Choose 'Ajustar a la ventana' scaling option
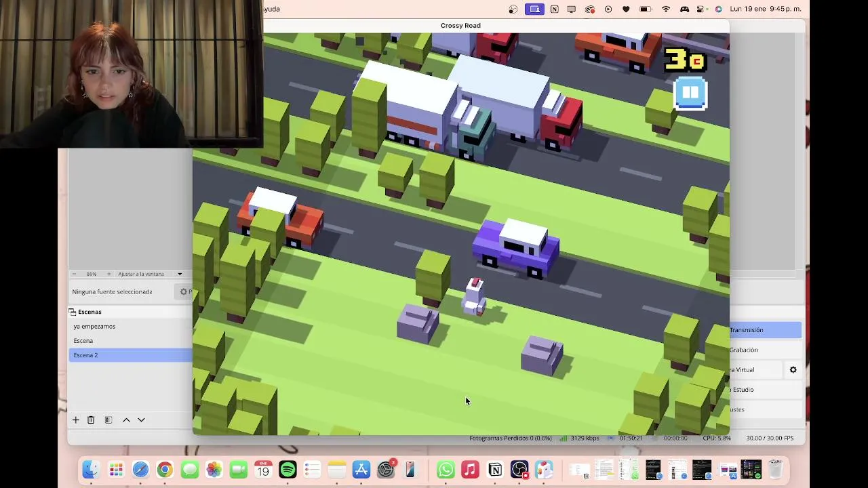Image resolution: width=868 pixels, height=488 pixels. coord(141,274)
